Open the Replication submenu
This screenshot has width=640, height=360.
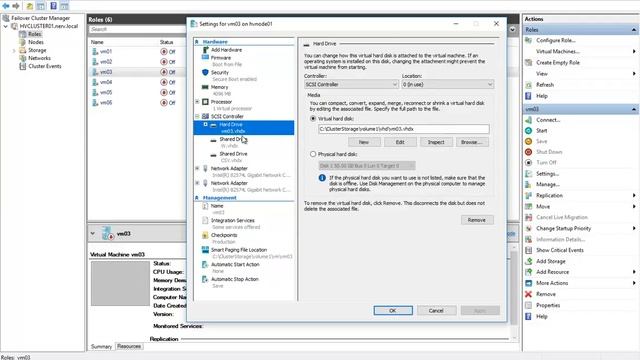[x=549, y=196]
